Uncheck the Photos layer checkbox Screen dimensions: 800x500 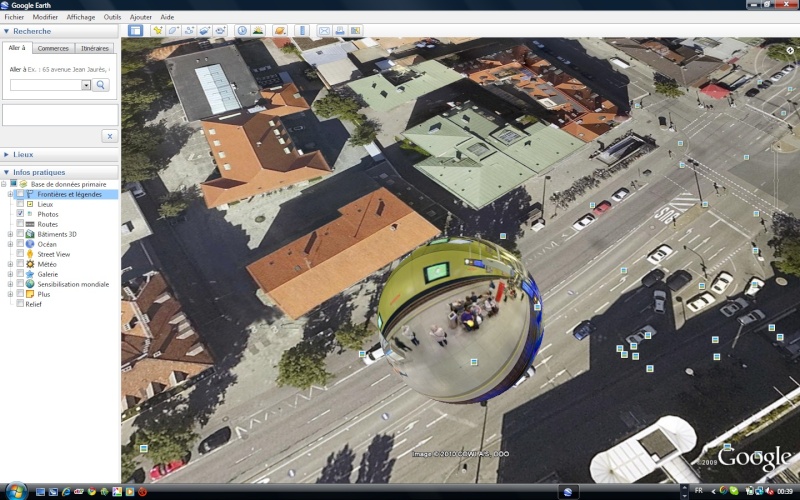click(x=20, y=214)
